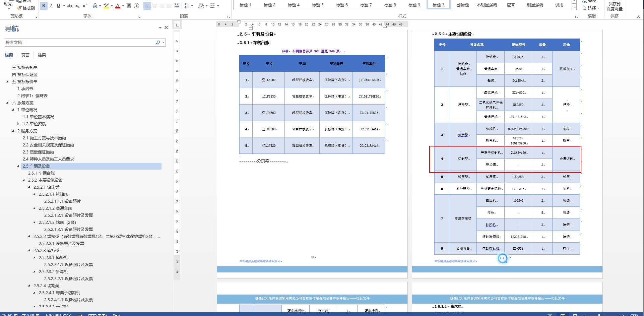The image size is (644, 316).
Task: Click the 格式刷 format painter
Action: tap(26, 8)
